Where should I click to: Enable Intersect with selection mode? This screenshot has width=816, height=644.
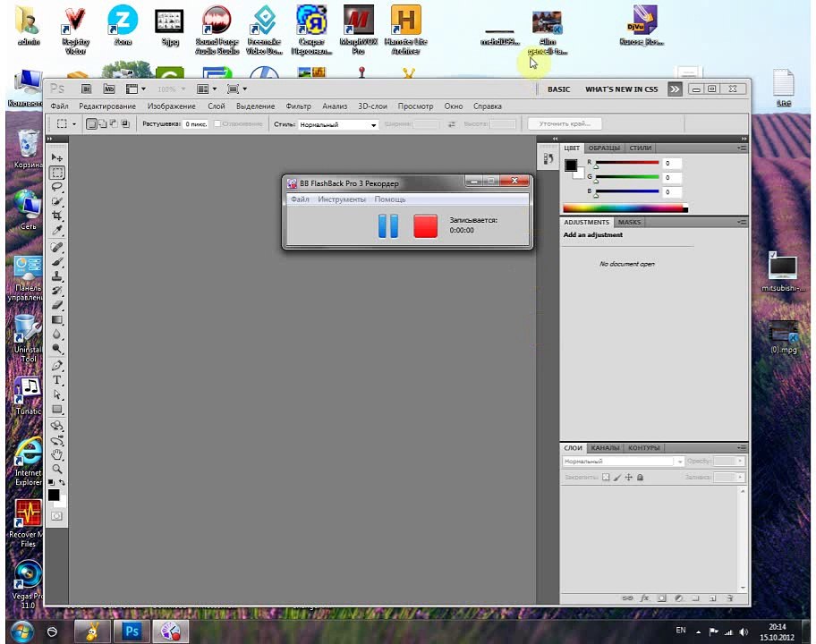[125, 123]
